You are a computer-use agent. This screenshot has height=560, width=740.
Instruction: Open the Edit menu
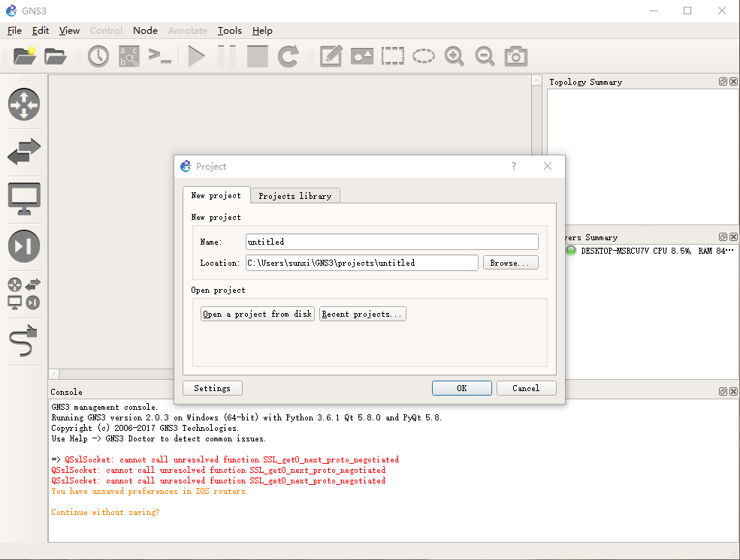[41, 31]
